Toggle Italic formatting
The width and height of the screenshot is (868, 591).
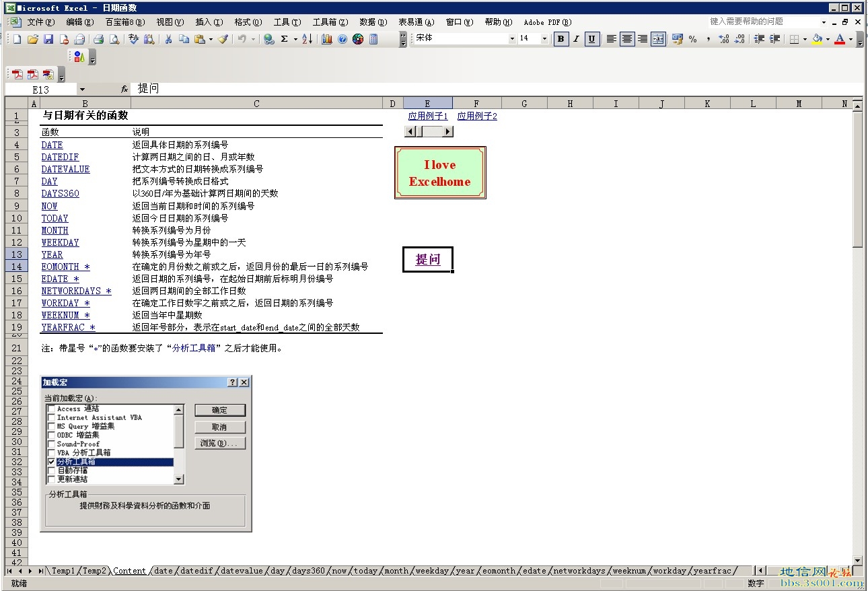(576, 38)
